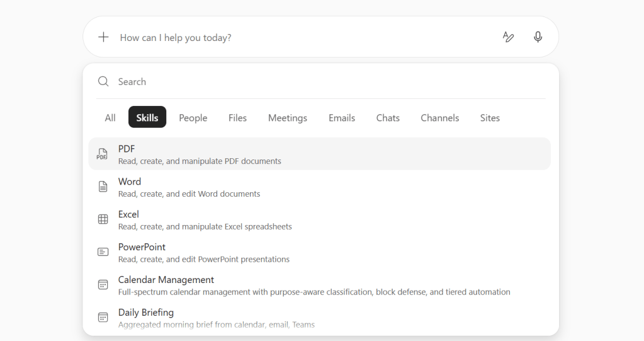Click the Calendar Management calendar icon
The height and width of the screenshot is (341, 644).
(103, 285)
